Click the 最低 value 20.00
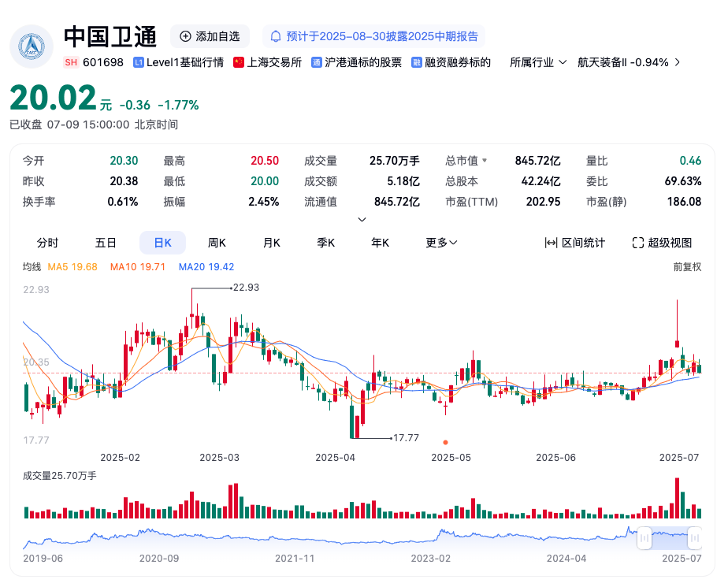Image resolution: width=728 pixels, height=587 pixels. coord(265,181)
